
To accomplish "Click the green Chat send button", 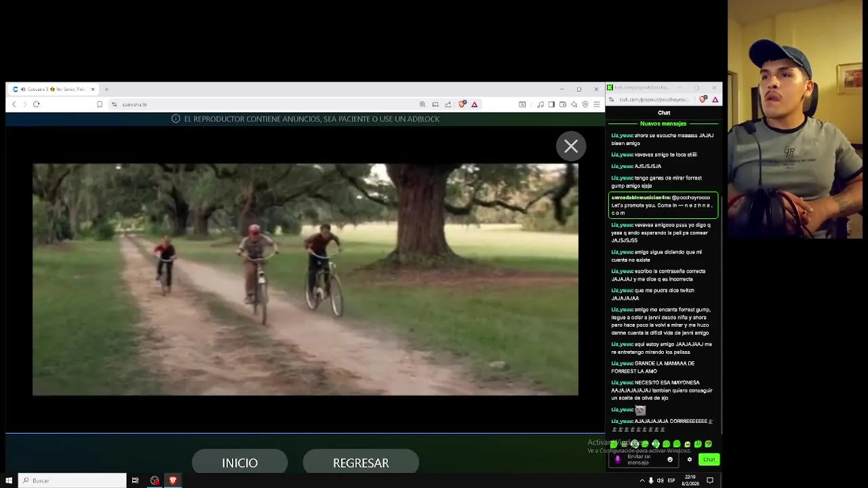I will [x=709, y=460].
